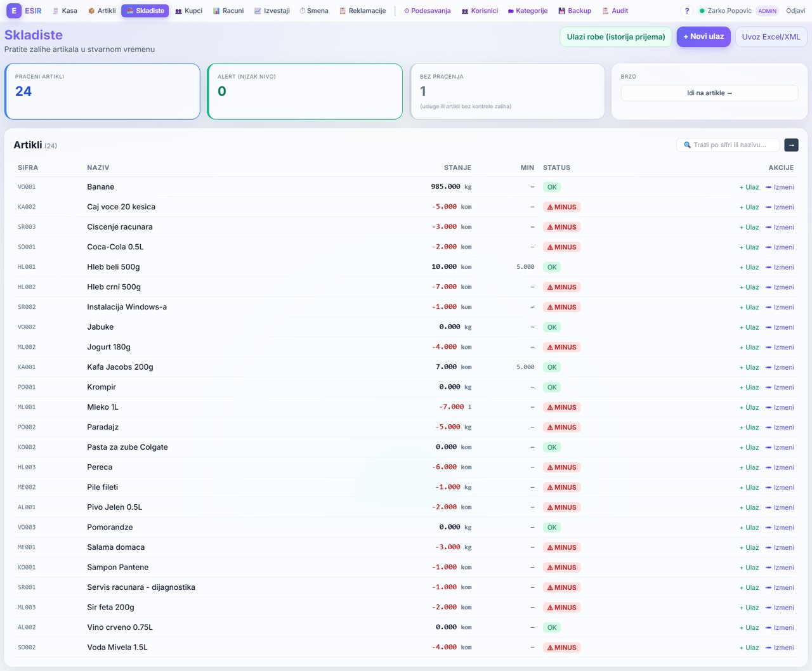This screenshot has height=671, width=812.
Task: Click the Zarko Popovic user name
Action: (x=730, y=11)
